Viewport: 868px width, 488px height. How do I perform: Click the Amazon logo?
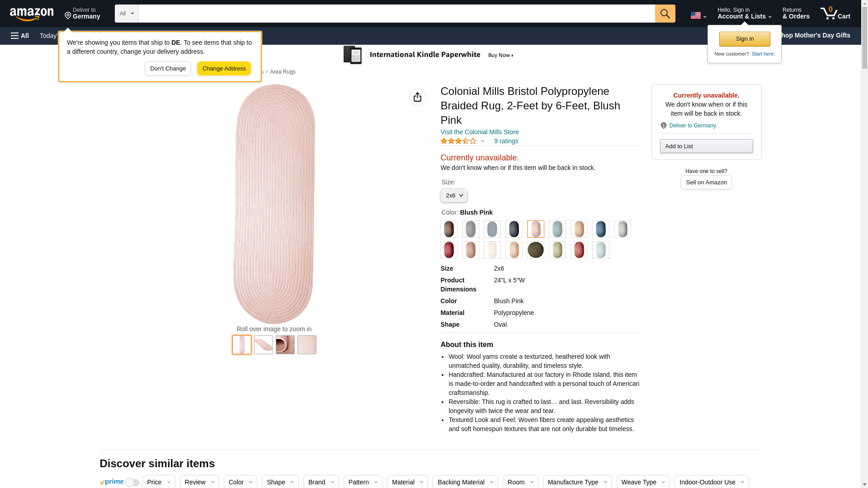coord(32,14)
